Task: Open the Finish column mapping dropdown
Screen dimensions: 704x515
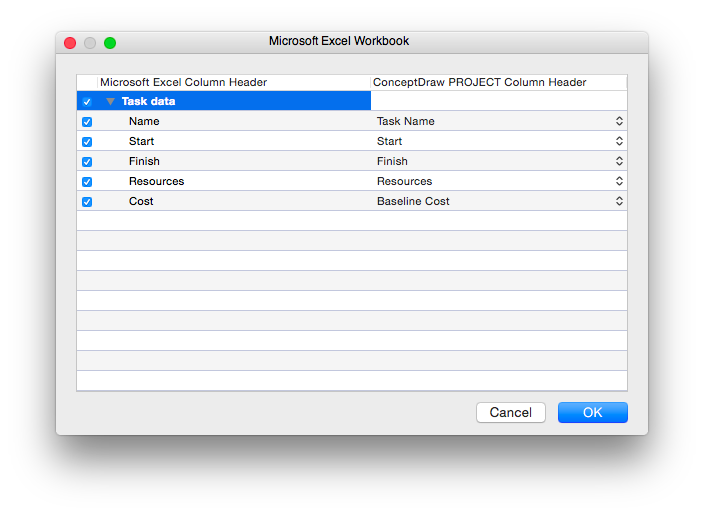Action: (x=619, y=161)
